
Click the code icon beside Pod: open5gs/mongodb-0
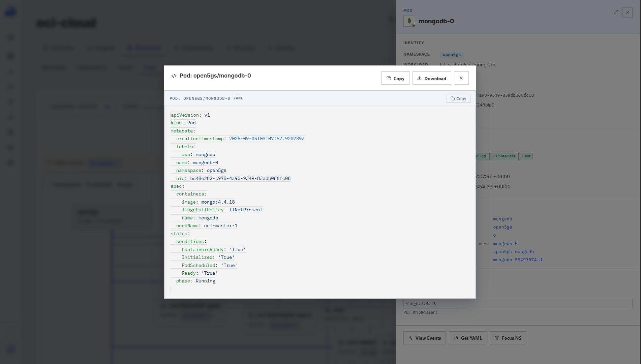pyautogui.click(x=174, y=76)
